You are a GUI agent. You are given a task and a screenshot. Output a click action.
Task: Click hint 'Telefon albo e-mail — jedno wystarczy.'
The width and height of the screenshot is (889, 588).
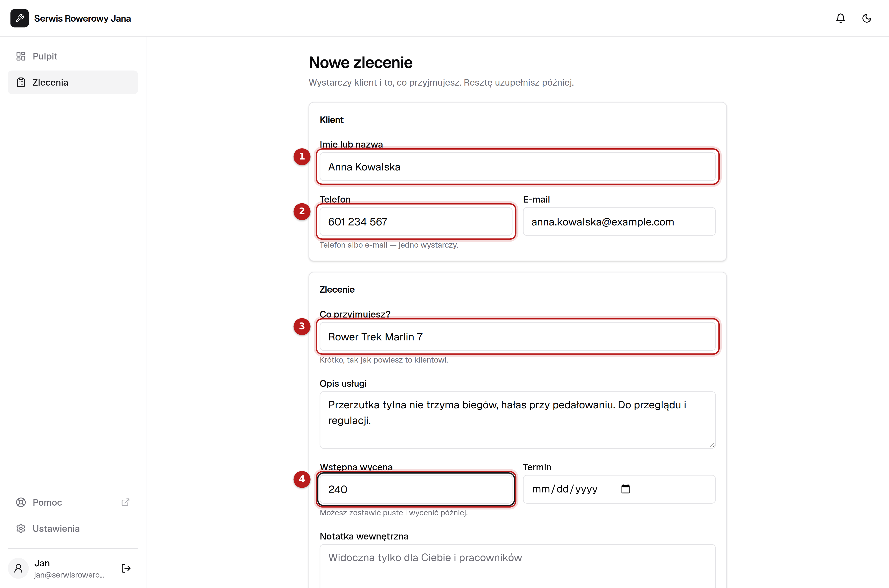tap(389, 245)
